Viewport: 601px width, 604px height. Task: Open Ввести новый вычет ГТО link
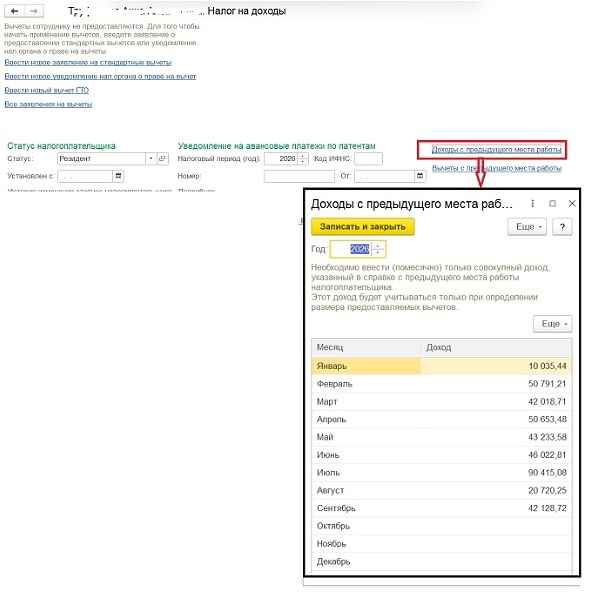pos(47,90)
